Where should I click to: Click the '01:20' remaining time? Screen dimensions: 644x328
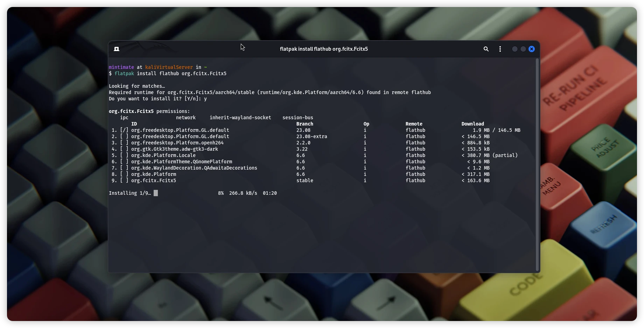(x=270, y=193)
